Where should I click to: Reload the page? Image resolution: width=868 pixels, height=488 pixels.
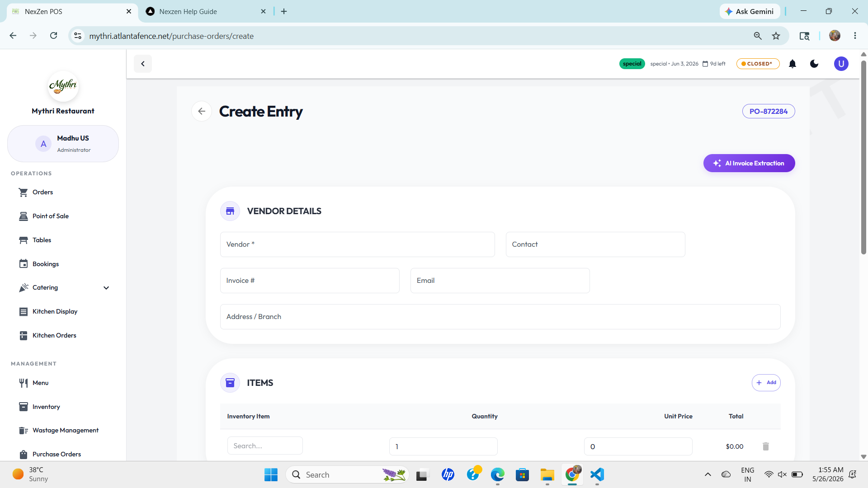point(53,36)
